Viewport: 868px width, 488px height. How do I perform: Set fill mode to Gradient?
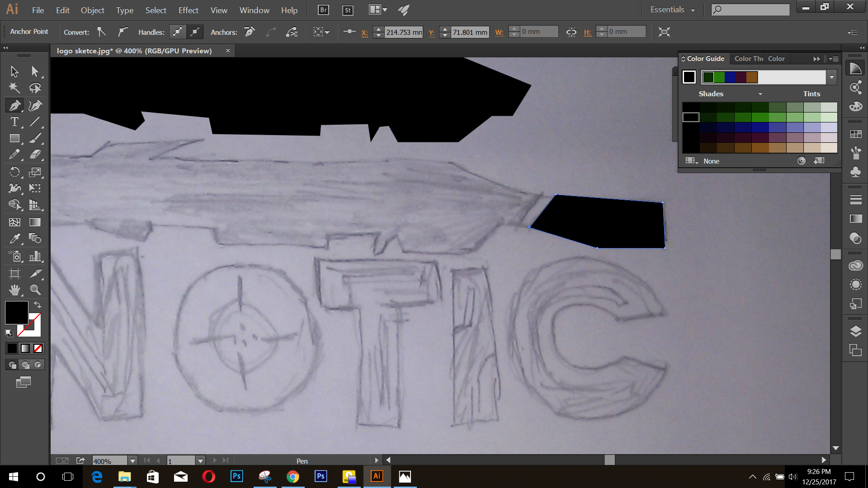pos(25,348)
